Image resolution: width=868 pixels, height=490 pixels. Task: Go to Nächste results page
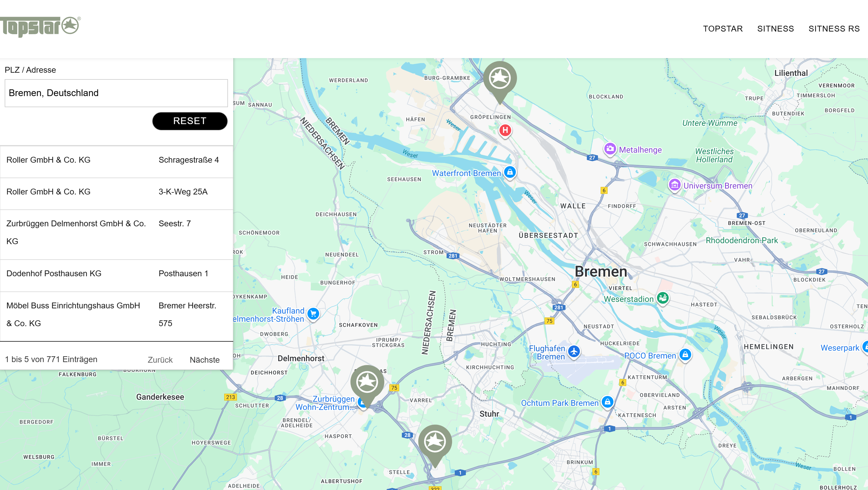coord(205,360)
